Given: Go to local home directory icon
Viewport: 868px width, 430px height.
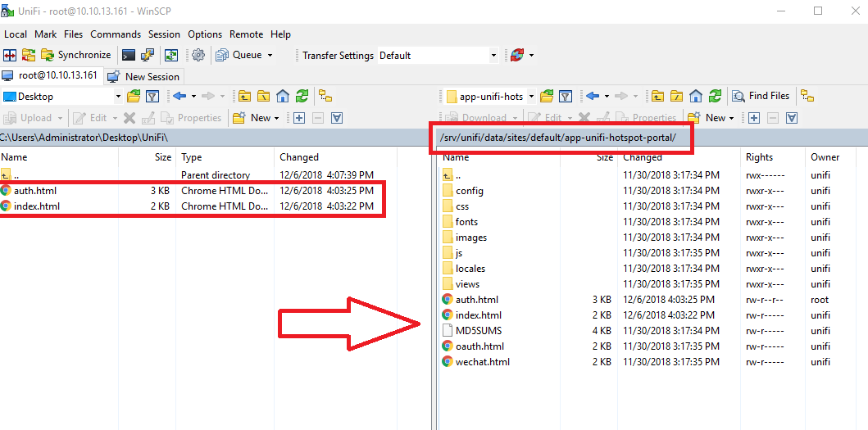Looking at the screenshot, I should (283, 97).
